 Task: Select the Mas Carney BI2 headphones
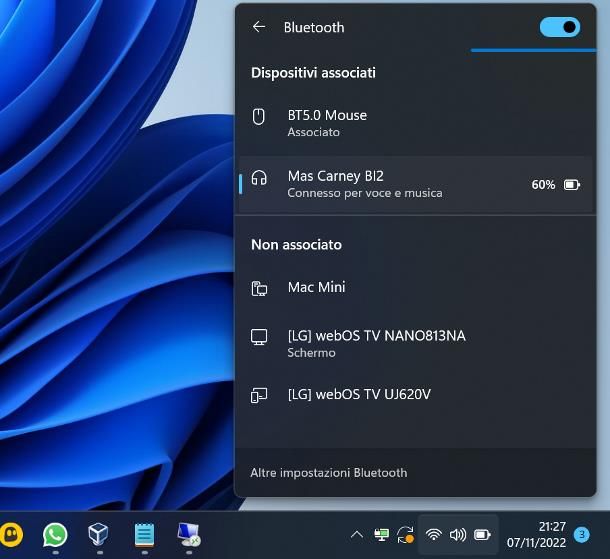[416, 184]
